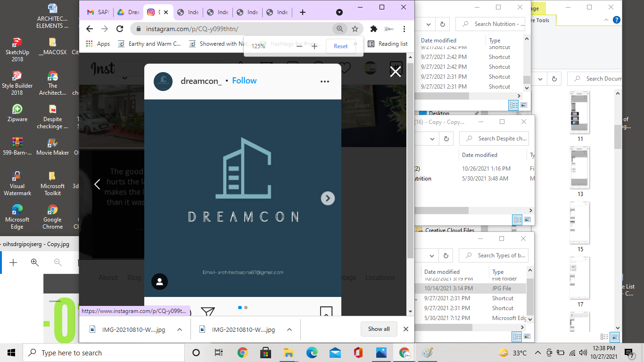
Task: Select the second carousel dot
Action: tap(246, 308)
